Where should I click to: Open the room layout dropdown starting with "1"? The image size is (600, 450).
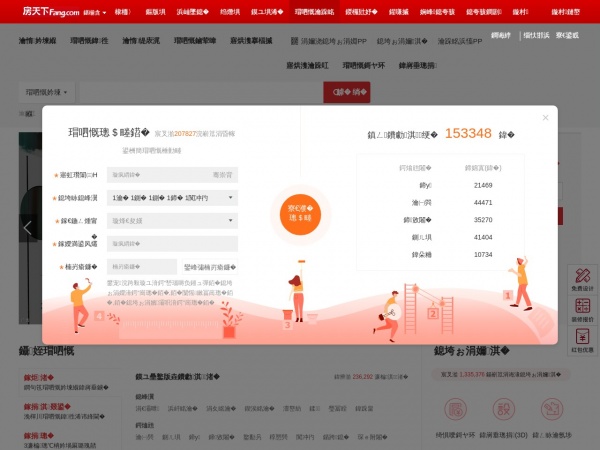point(172,198)
